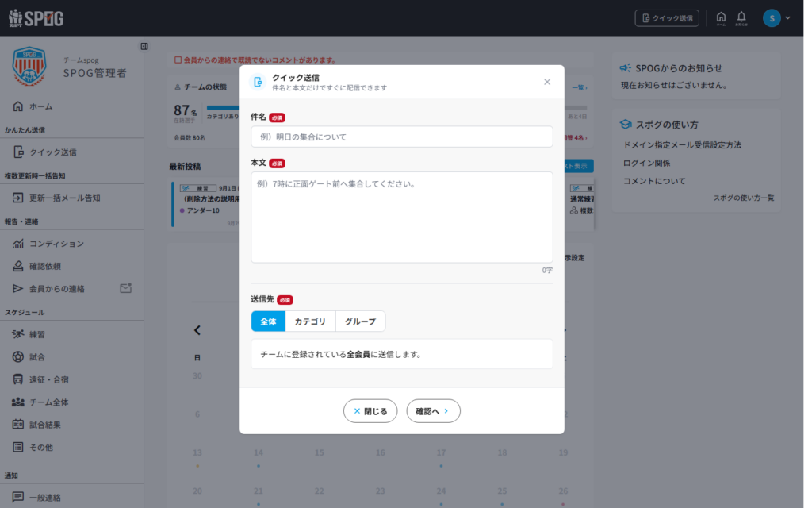Click mail icon beside 会員からの連絡
The width and height of the screenshot is (812, 508).
coord(126,288)
